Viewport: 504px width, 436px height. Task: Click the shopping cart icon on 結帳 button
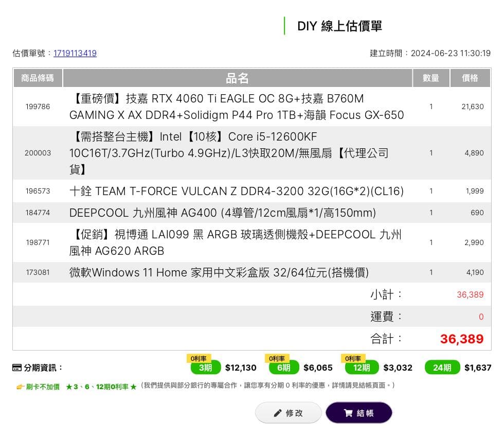point(348,412)
